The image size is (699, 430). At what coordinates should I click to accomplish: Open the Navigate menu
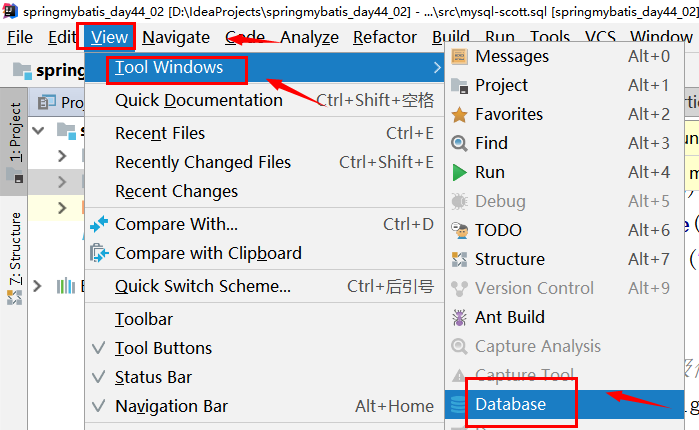coord(176,38)
